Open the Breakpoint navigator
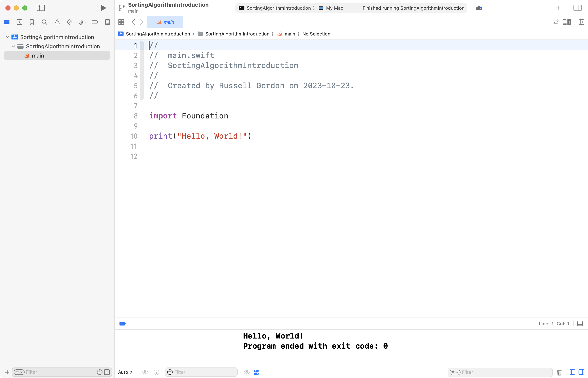The image size is (588, 378). point(95,22)
